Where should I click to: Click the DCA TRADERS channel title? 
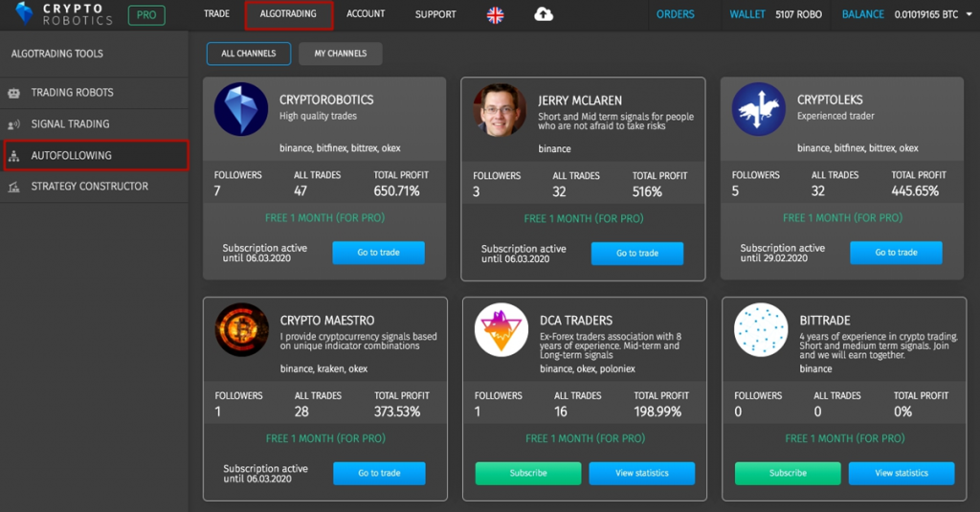click(x=576, y=321)
